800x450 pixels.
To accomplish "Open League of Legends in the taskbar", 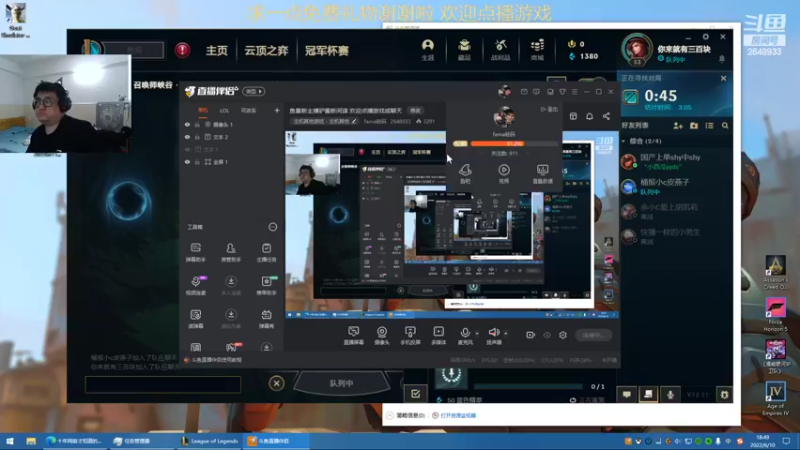I will point(210,441).
